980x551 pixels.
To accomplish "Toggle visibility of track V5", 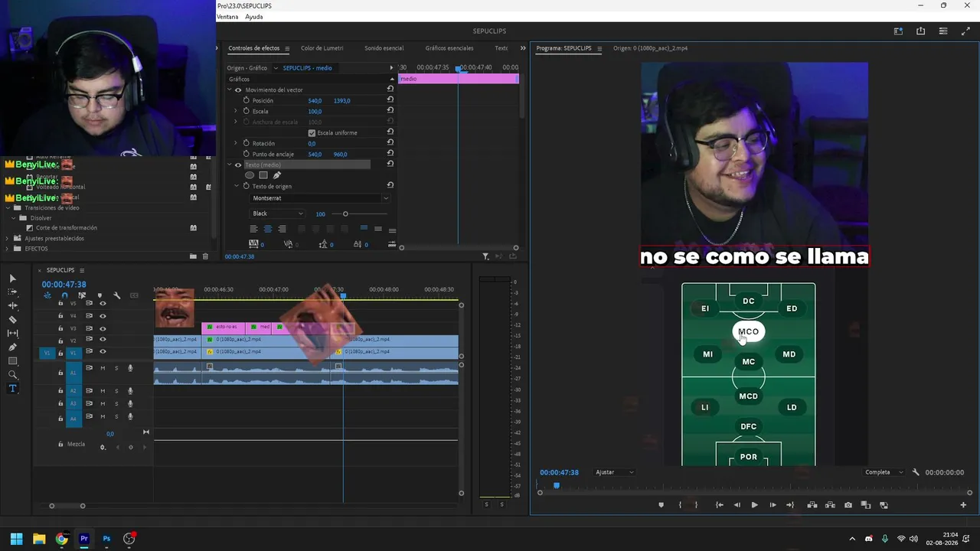I will (103, 303).
